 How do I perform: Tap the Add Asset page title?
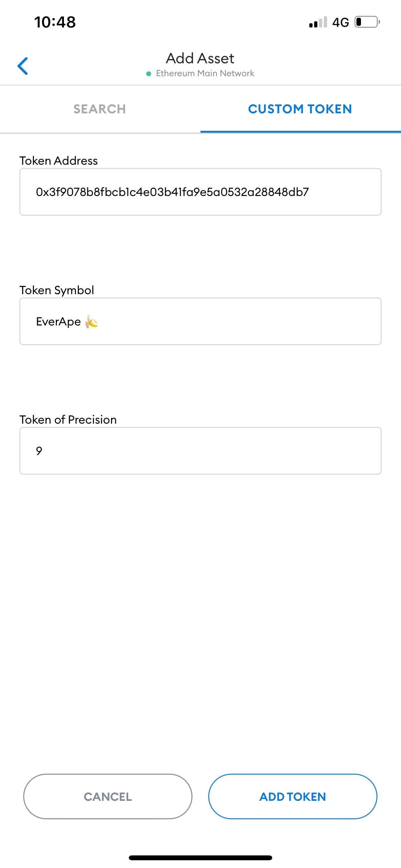200,58
